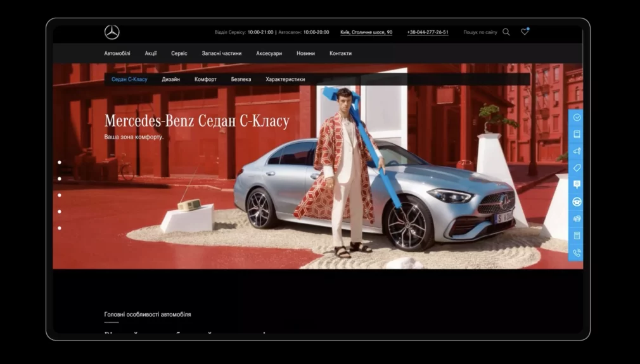The height and width of the screenshot is (364, 640).
Task: Switch to the Дизайн section tab
Action: click(170, 80)
